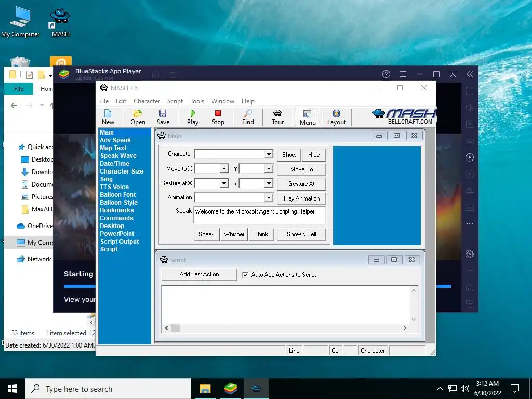The height and width of the screenshot is (399, 532).
Task: Click the Speak button
Action: 206,234
